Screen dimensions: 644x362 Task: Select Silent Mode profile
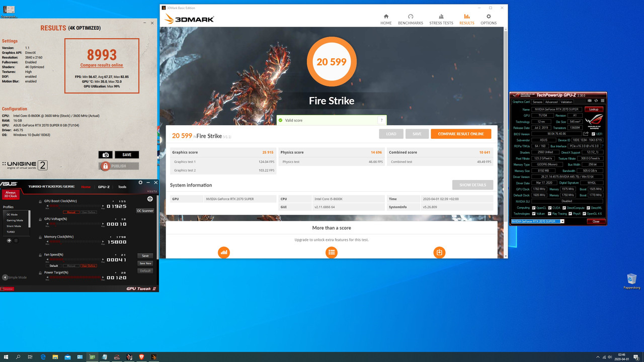pos(14,226)
